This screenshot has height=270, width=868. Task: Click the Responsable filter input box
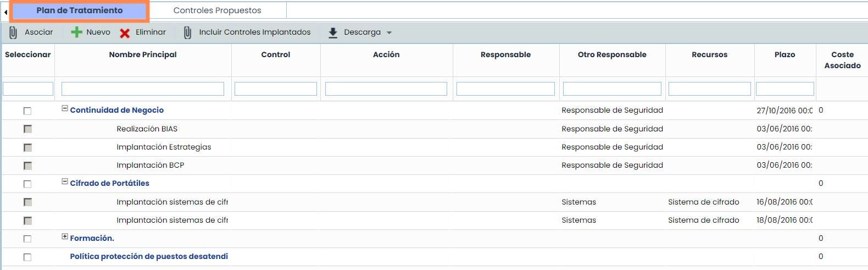click(x=505, y=89)
